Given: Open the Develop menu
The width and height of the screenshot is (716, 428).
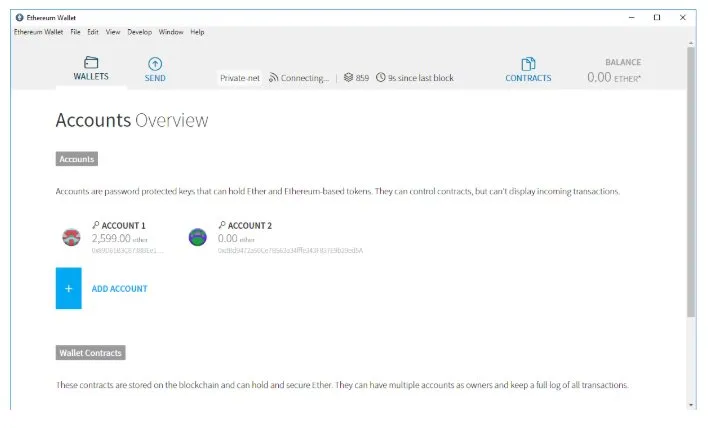Looking at the screenshot, I should pos(139,32).
